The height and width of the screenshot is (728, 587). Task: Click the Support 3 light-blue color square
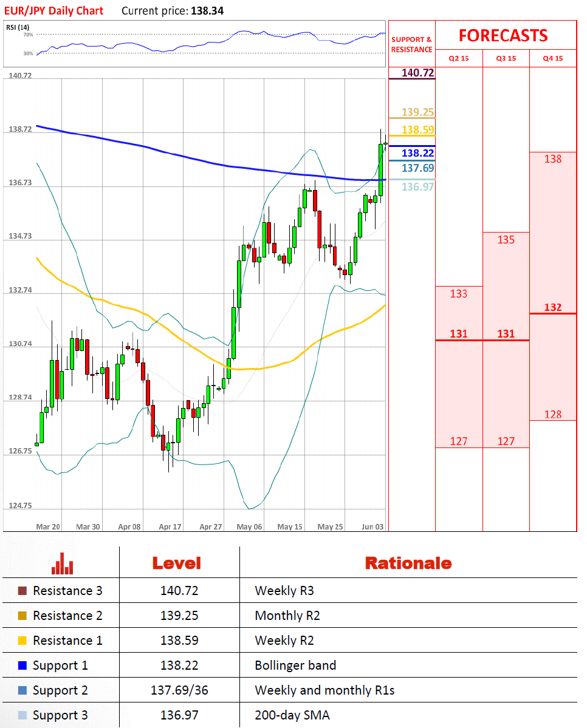point(22,715)
